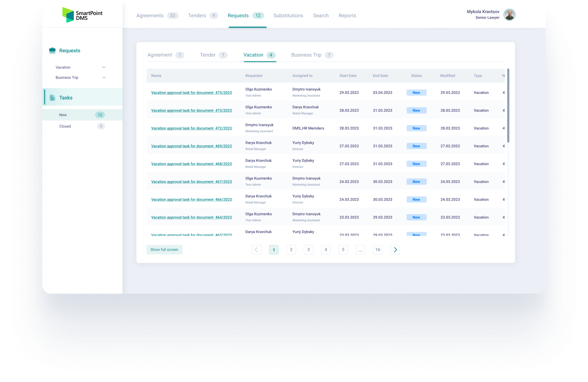This screenshot has width=588, height=382.
Task: Click the "32" counter beside Agreements
Action: click(174, 15)
